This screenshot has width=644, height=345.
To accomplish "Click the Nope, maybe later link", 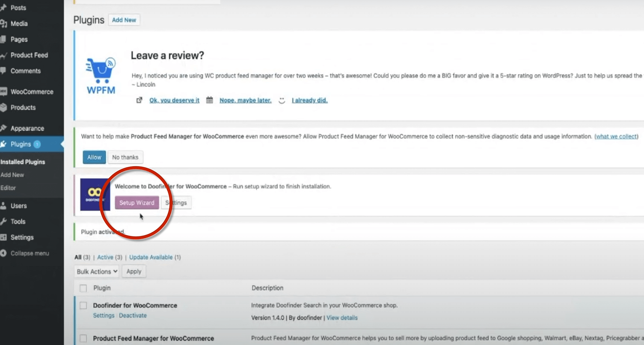I will coord(246,100).
